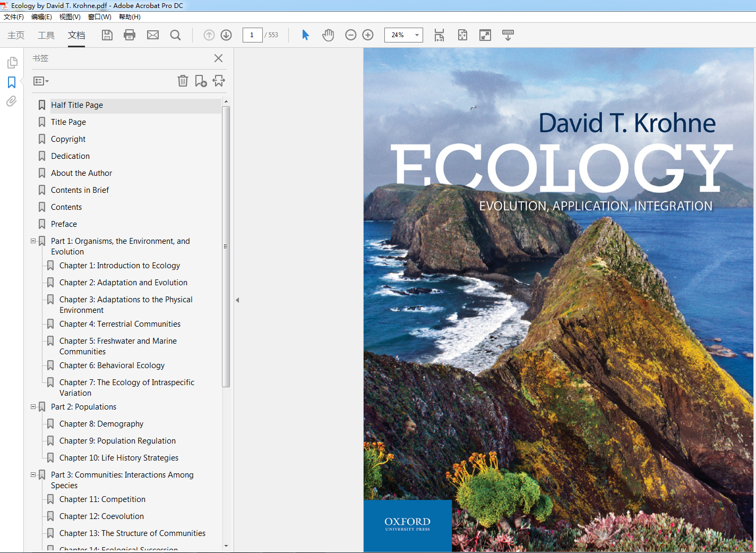Go to next page arrow

pyautogui.click(x=226, y=35)
